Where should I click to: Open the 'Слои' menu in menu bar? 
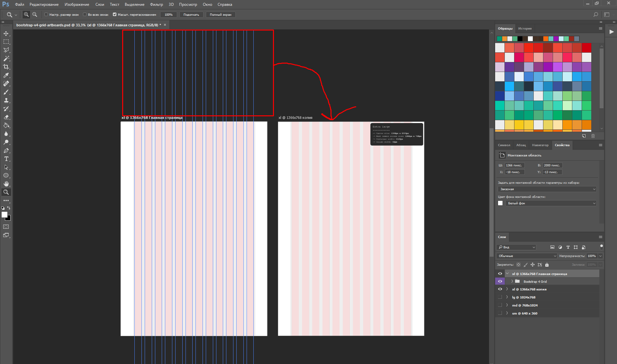point(100,4)
